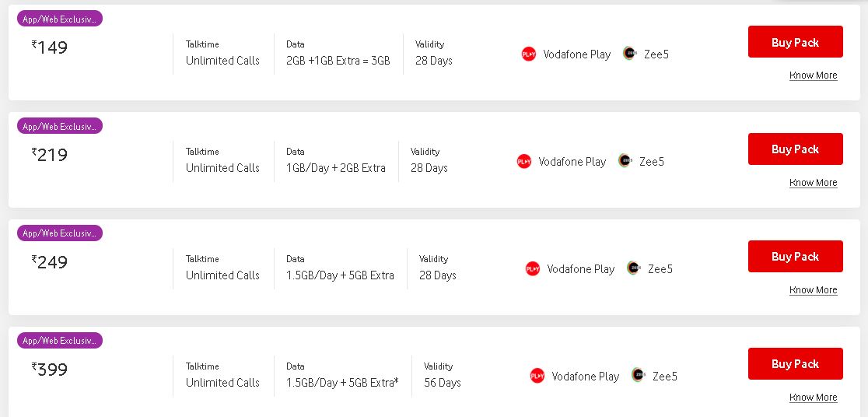Click 1GB/Day + 2GB Extra data text
Viewport: 868px width, 417px height.
336,168
